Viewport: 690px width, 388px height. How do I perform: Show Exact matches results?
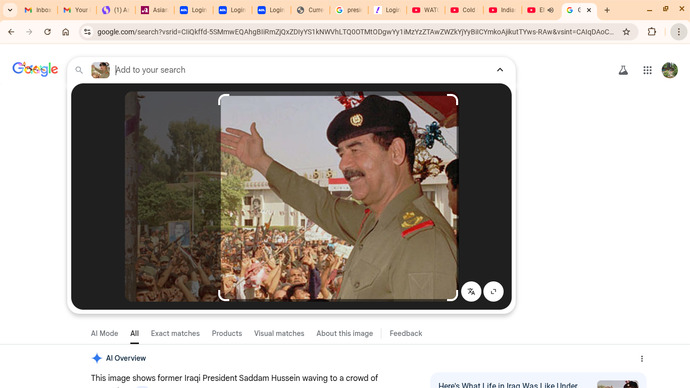(x=175, y=333)
